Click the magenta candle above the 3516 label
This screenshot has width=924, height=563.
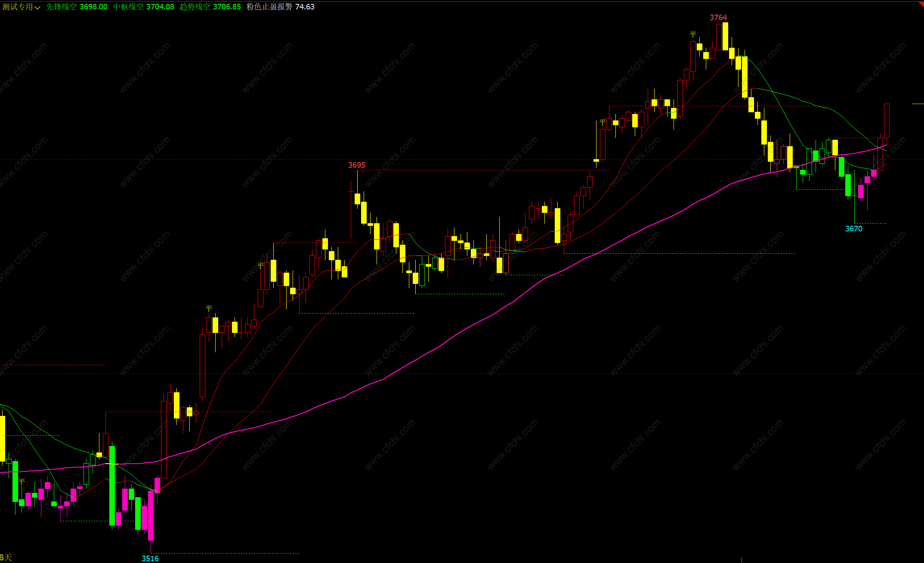pos(151,515)
